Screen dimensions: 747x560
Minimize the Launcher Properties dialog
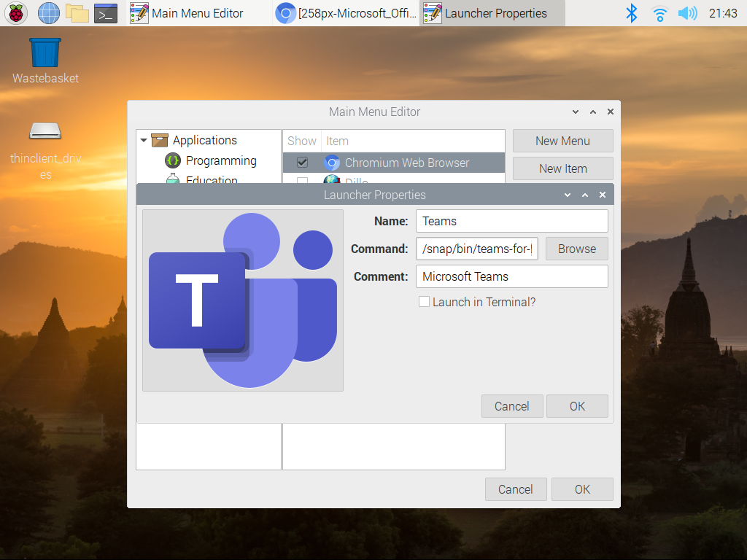tap(568, 195)
